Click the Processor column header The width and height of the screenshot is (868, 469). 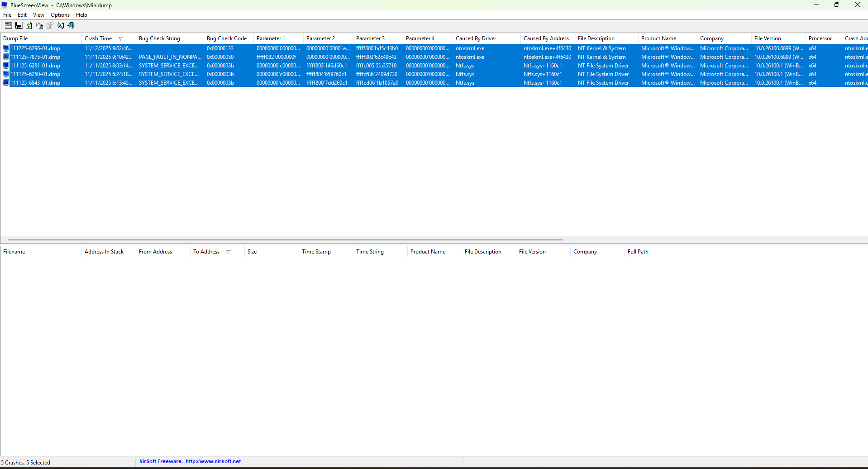824,38
